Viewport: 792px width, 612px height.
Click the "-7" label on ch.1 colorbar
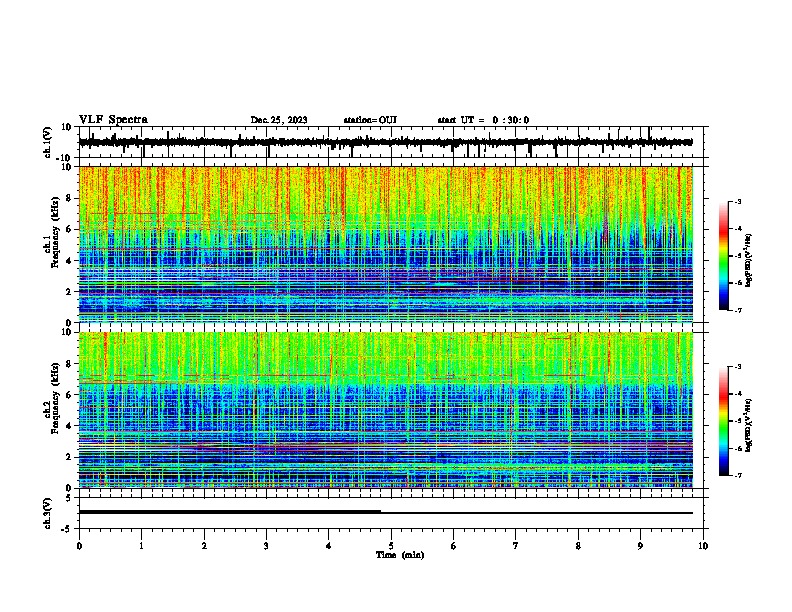click(738, 310)
